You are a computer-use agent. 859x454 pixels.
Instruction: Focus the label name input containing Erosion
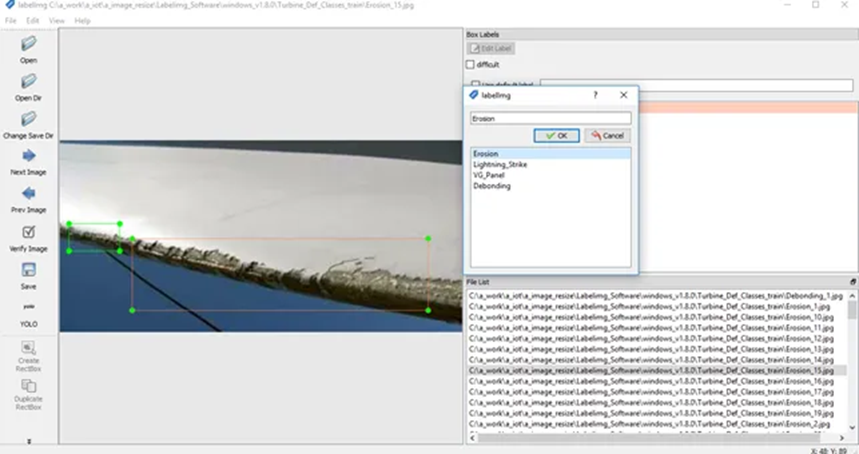click(551, 118)
